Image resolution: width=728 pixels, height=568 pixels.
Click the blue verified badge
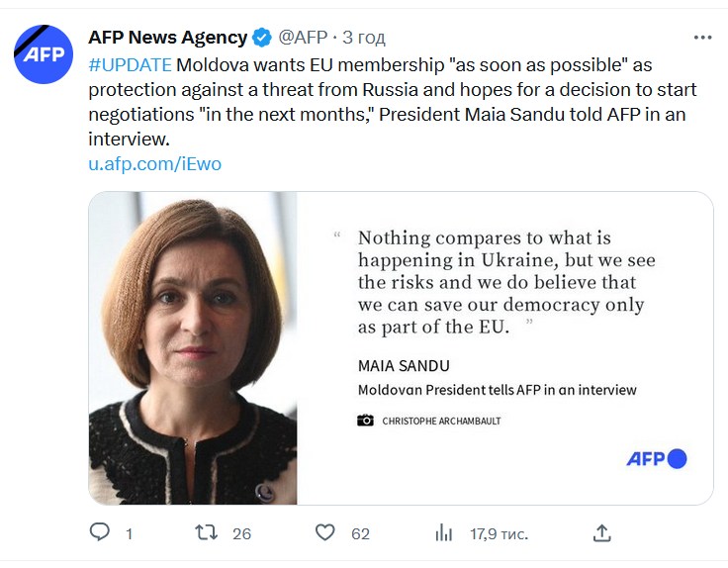point(262,38)
